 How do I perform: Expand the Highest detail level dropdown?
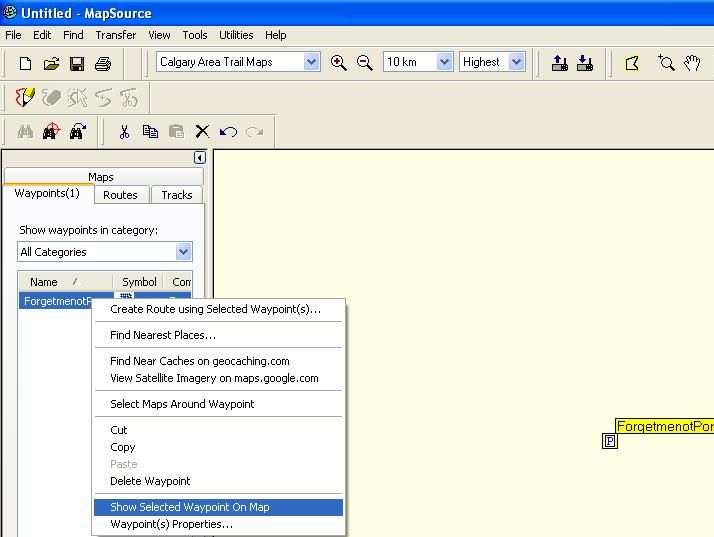(517, 62)
